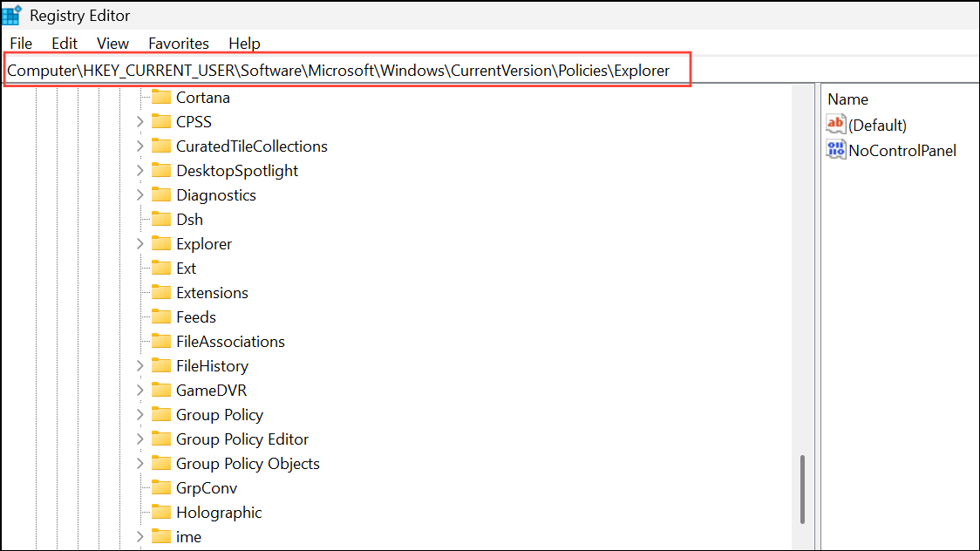Click the Ext folder icon

coord(161,268)
